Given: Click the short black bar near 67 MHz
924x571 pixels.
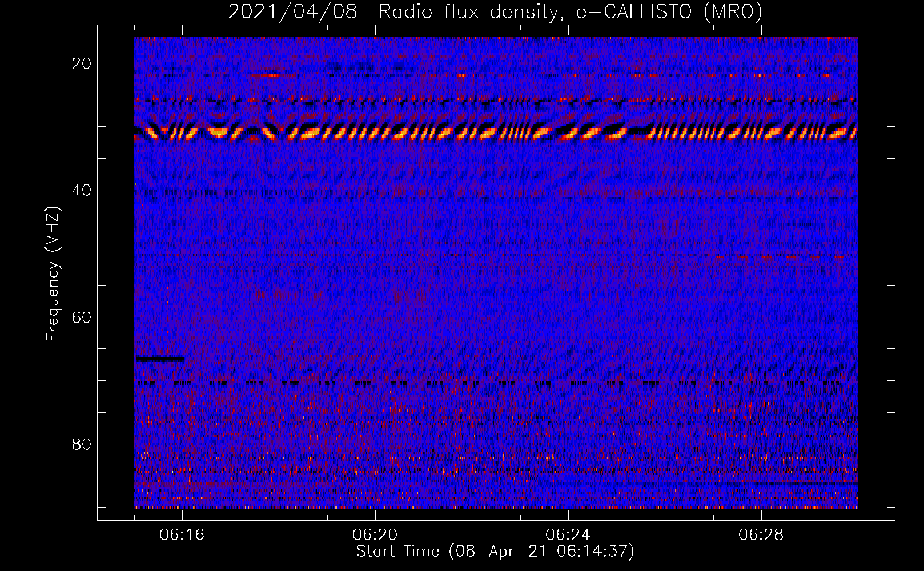Looking at the screenshot, I should coord(159,359).
